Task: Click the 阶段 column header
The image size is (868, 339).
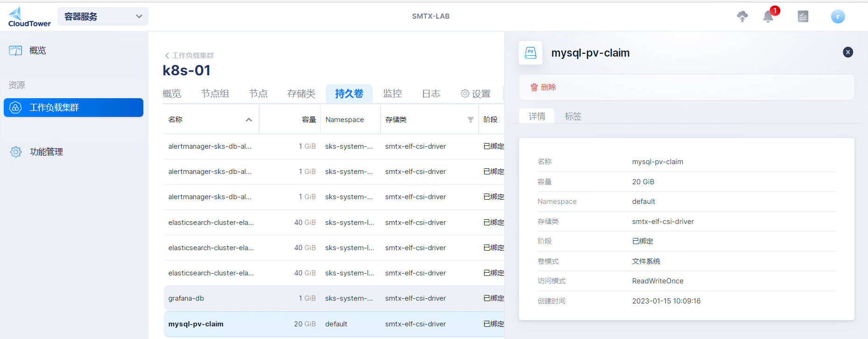Action: coord(490,120)
